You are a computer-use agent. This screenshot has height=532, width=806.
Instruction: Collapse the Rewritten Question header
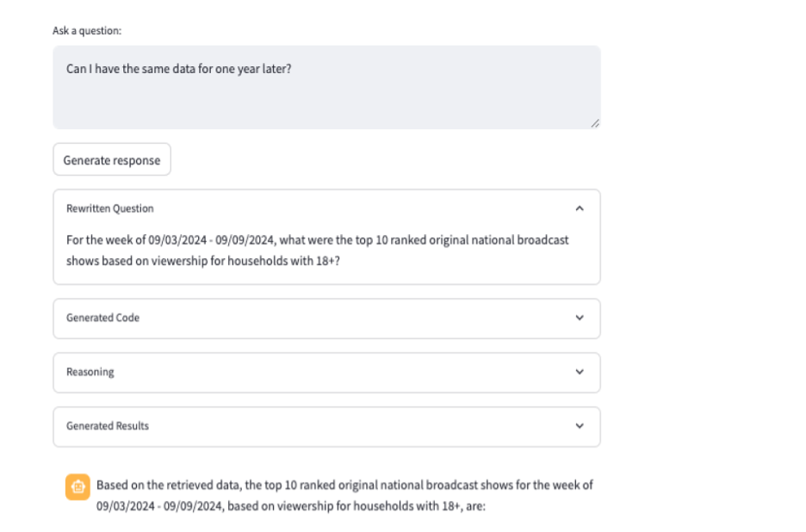point(110,208)
